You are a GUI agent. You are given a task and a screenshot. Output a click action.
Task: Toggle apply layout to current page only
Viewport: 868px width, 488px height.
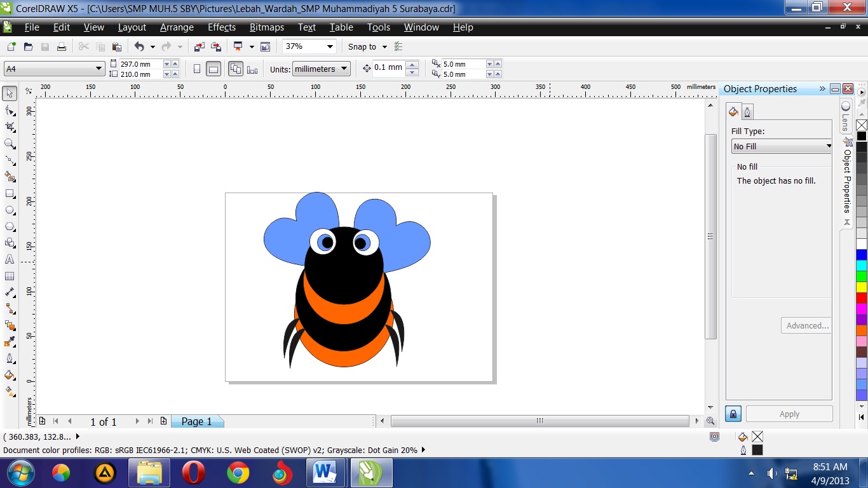point(252,69)
